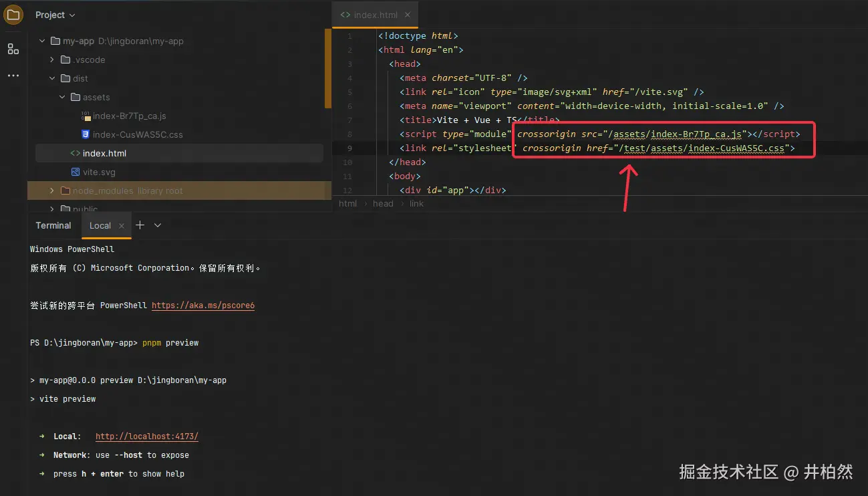The width and height of the screenshot is (868, 496).
Task: Click the .vscode folder icon
Action: pyautogui.click(x=65, y=59)
